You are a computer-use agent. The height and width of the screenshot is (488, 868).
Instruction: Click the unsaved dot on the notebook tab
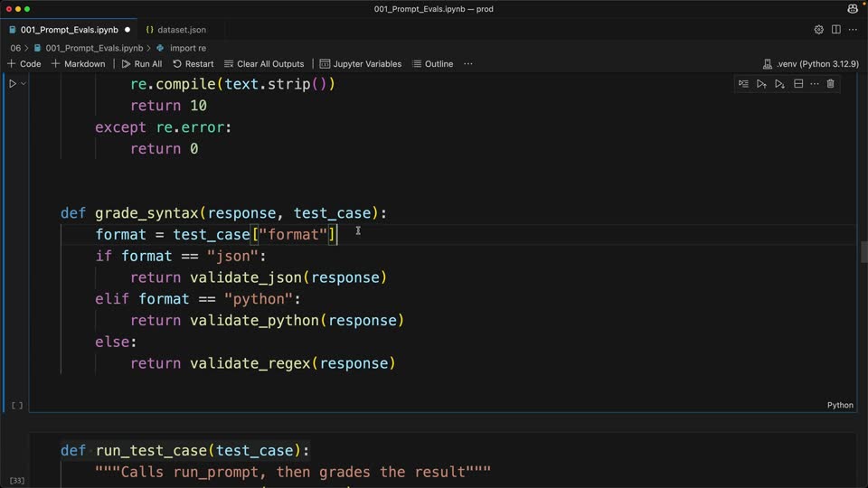click(x=127, y=29)
